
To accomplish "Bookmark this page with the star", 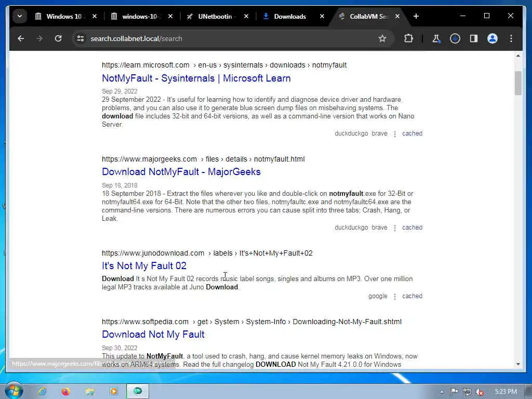I will tap(382, 38).
